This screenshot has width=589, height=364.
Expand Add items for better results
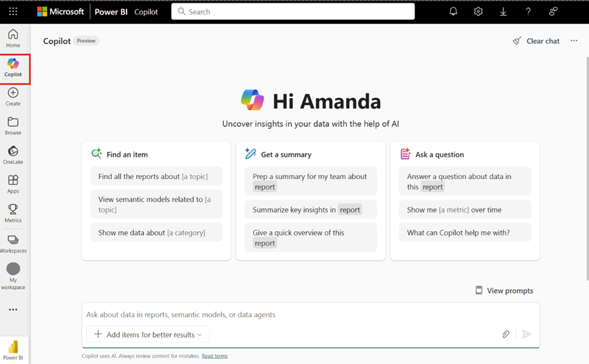148,334
